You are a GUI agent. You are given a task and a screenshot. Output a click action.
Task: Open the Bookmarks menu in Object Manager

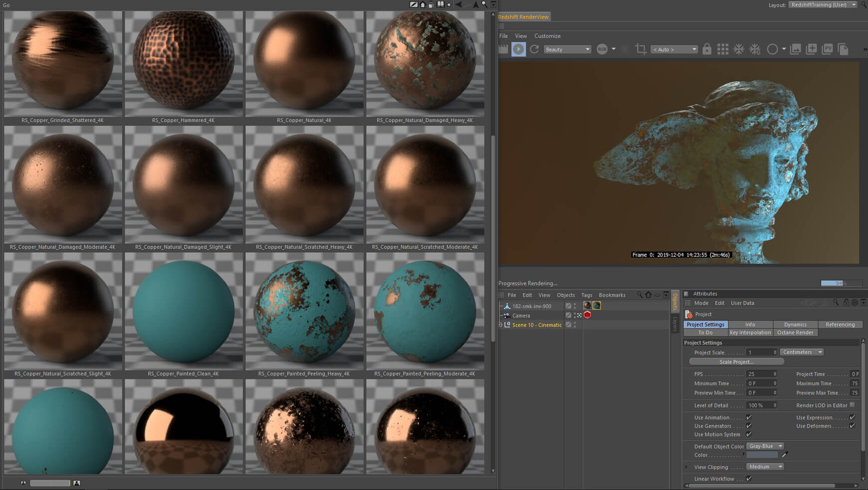[x=612, y=295]
